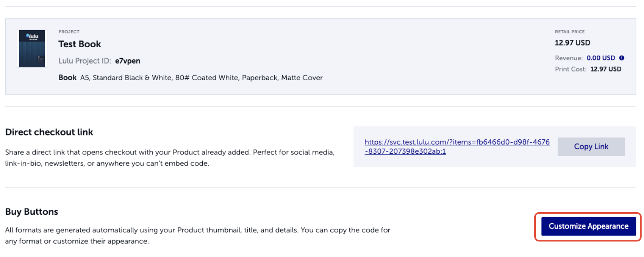This screenshot has height=257, width=644.
Task: Open the svc.test.lulu.com checkout URL
Action: [457, 147]
